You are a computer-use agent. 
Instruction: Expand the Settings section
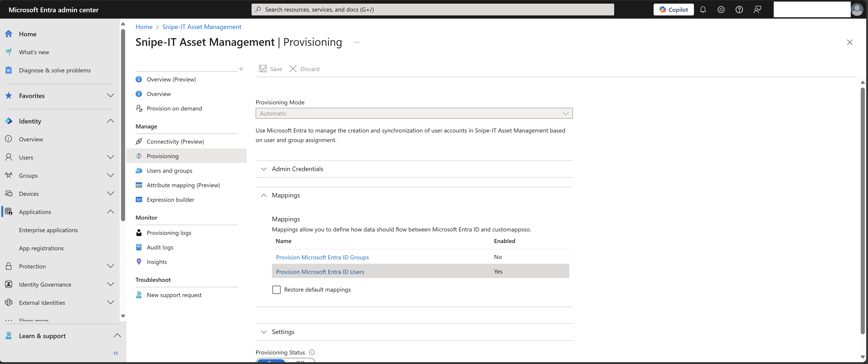pos(414,332)
